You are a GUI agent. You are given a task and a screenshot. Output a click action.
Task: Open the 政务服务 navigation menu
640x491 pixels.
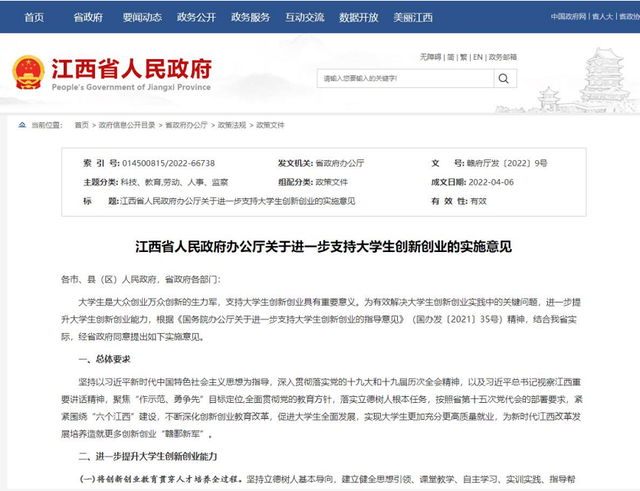tap(251, 17)
